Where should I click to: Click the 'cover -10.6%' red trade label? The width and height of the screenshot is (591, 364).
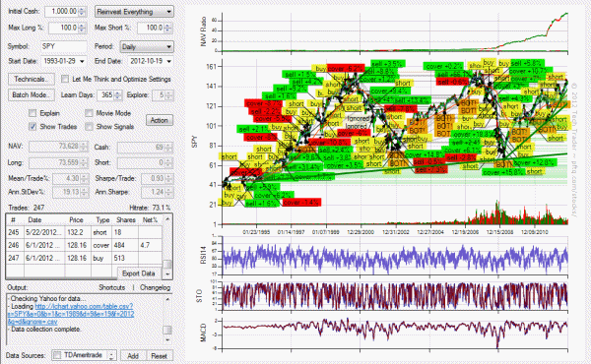click(x=329, y=143)
